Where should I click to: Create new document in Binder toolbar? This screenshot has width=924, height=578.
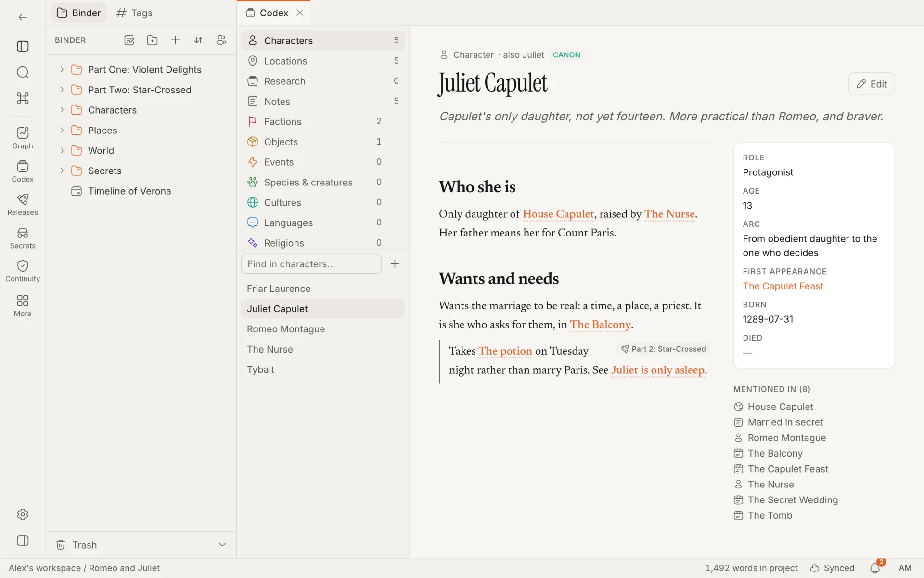click(x=129, y=40)
